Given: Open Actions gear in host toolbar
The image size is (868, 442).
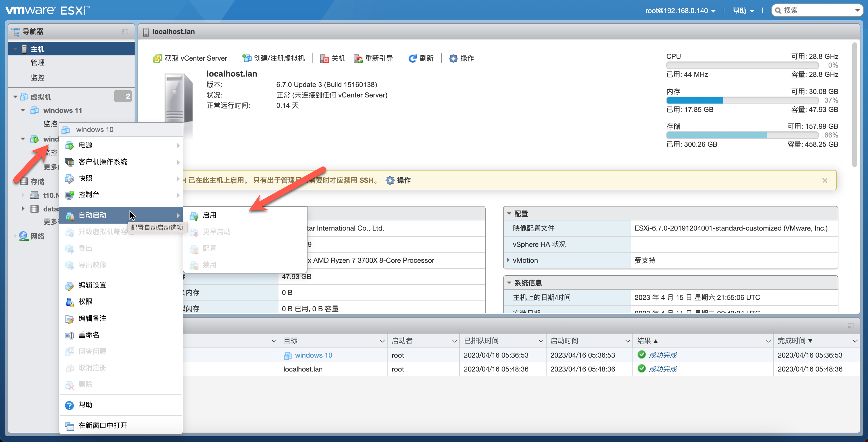Looking at the screenshot, I should (x=453, y=58).
